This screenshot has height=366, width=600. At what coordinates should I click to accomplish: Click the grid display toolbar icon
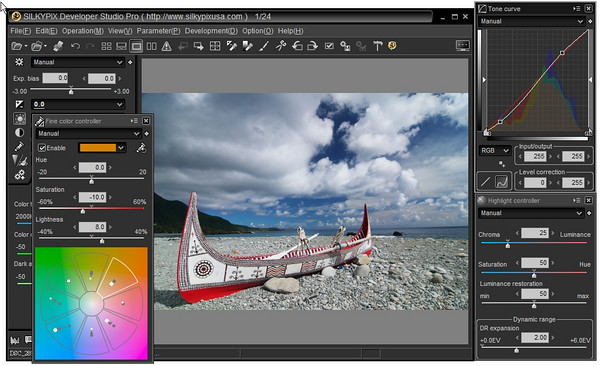click(x=215, y=46)
